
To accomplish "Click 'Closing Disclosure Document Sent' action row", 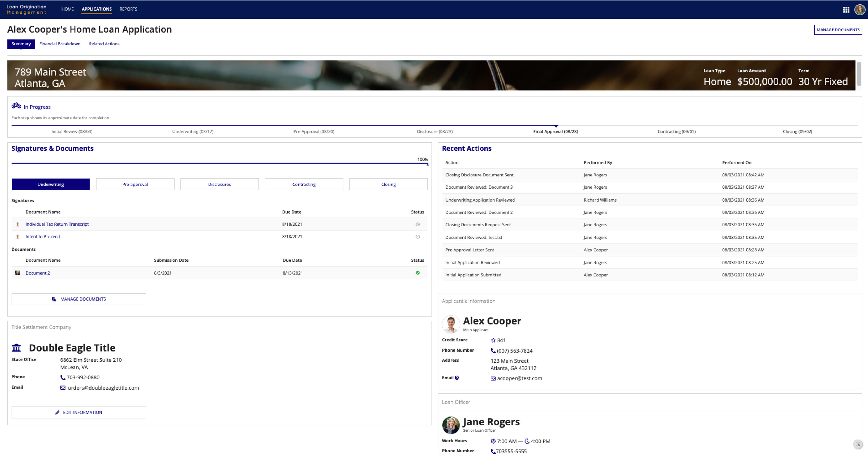I will click(x=650, y=175).
